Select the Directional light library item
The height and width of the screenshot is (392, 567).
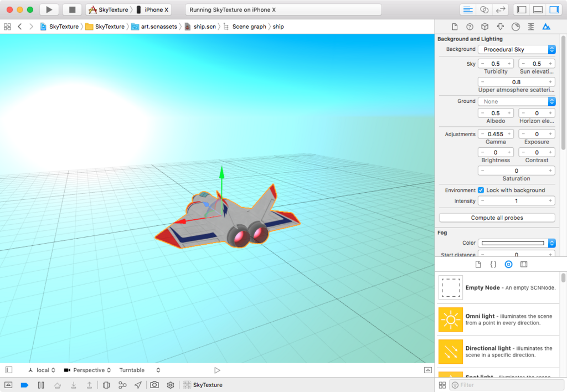pyautogui.click(x=499, y=352)
